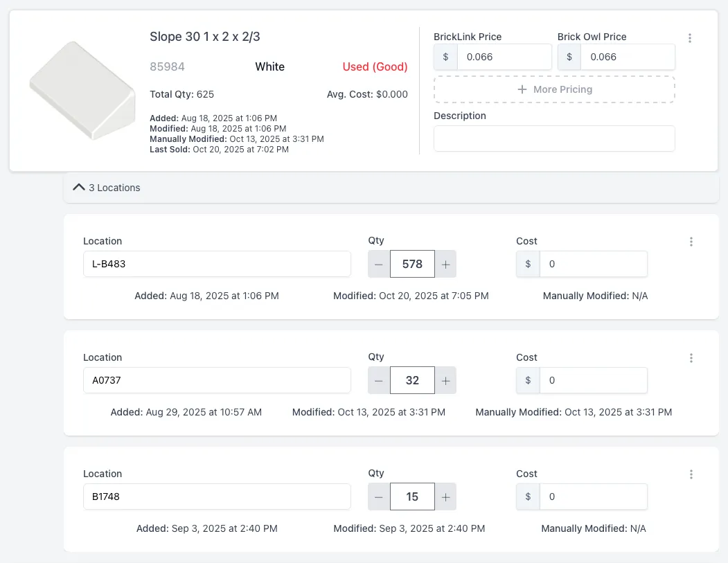Select B1748 Added Sep 3, 2025 timestamp

tap(207, 528)
